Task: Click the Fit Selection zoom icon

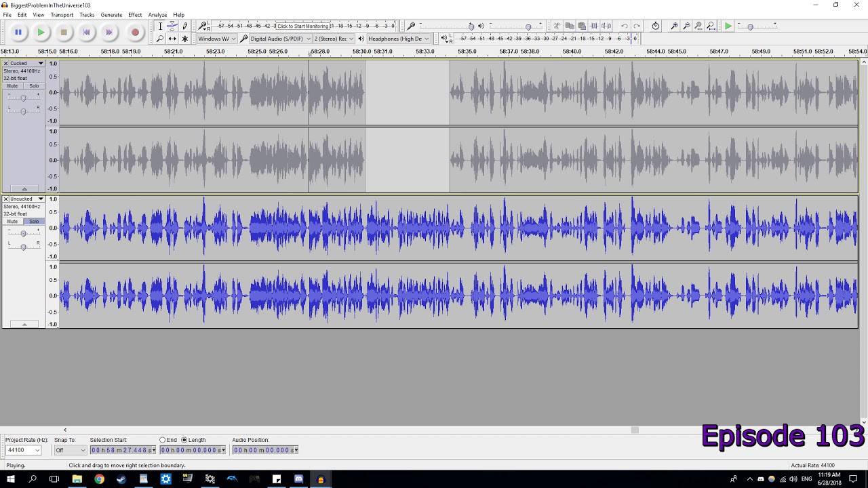Action: point(698,26)
